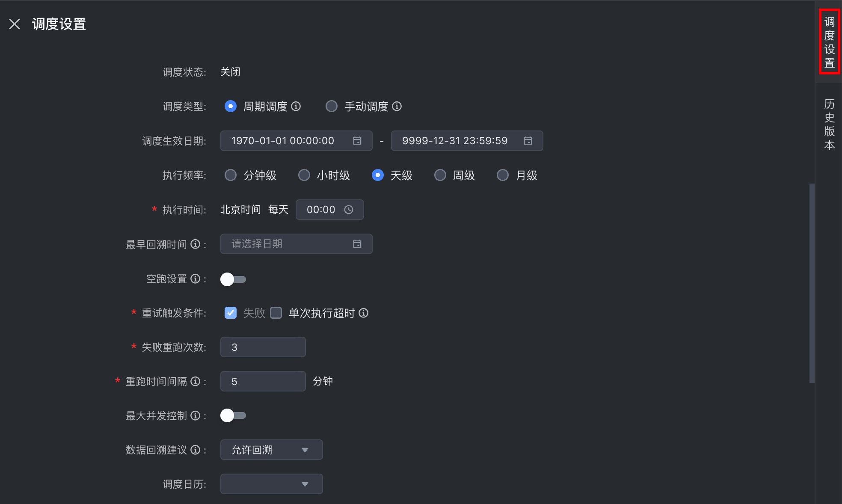Click info icon next to 周期调度
This screenshot has height=504, width=842.
pyautogui.click(x=296, y=106)
